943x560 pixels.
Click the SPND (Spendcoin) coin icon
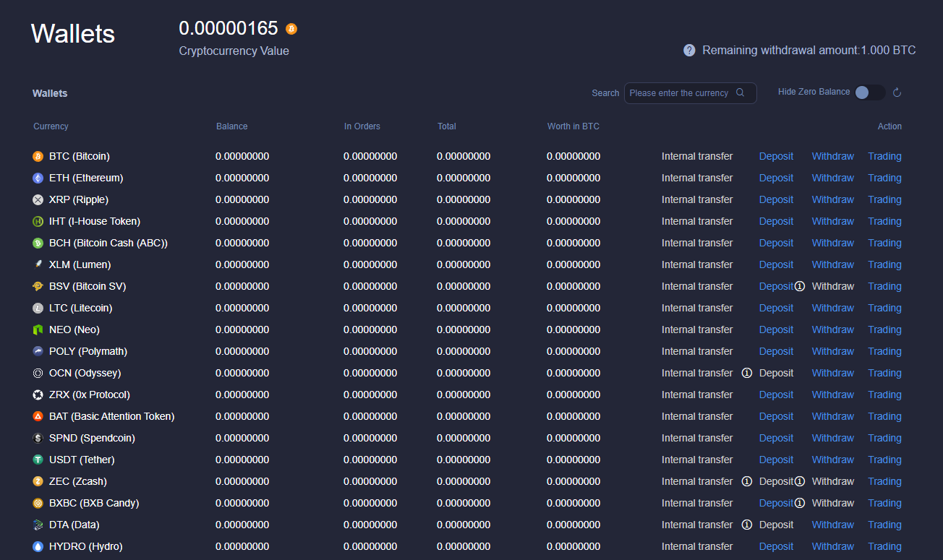(38, 438)
